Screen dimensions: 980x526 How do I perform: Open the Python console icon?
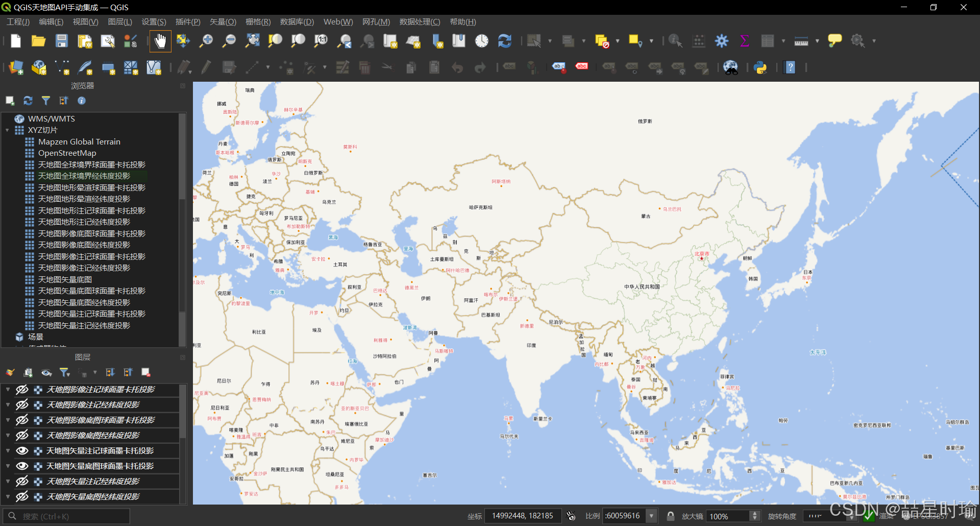(x=761, y=67)
